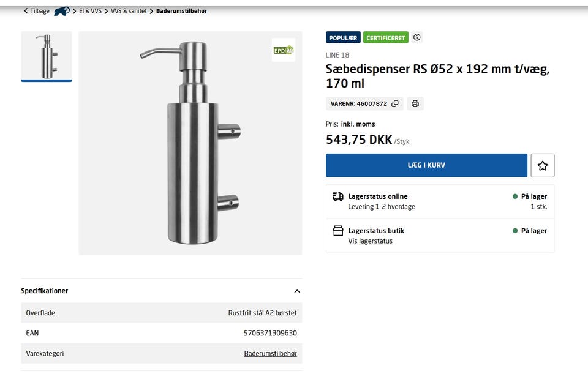
Task: Click the store stock box icon
Action: coord(338,231)
